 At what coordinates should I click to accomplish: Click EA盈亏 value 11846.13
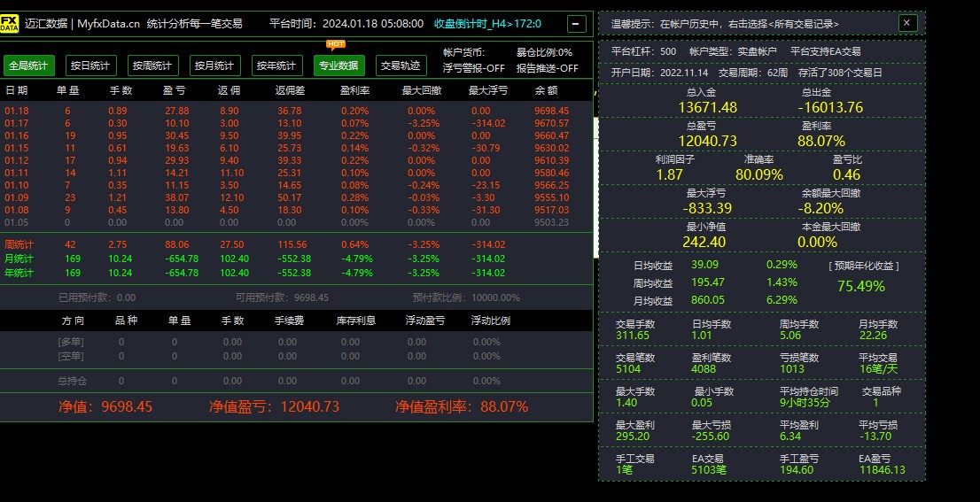pos(882,470)
